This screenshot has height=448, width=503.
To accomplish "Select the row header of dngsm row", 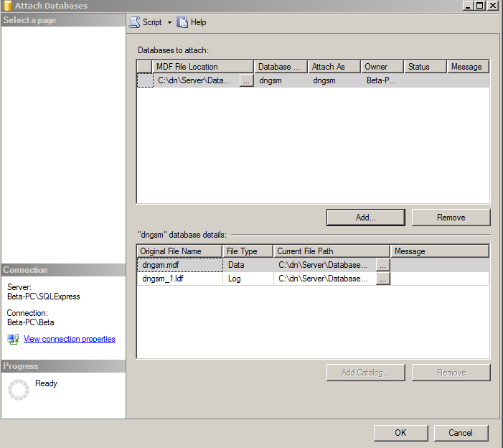I will point(145,80).
